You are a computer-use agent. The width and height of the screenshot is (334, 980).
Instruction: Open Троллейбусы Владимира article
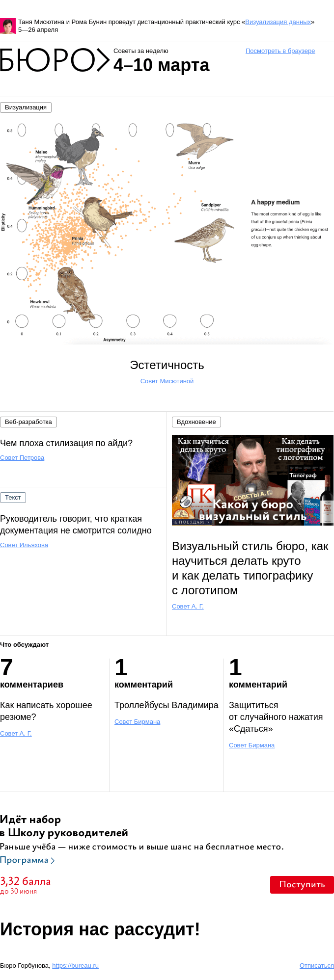click(167, 705)
